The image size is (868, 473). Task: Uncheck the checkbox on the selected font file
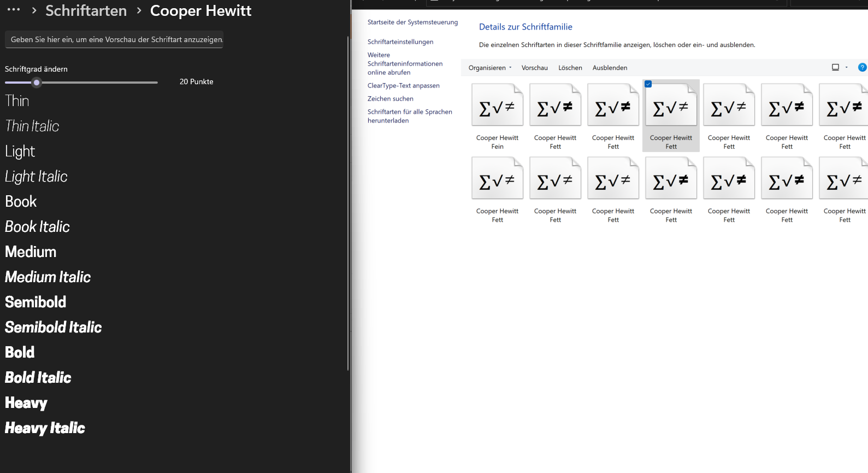pyautogui.click(x=648, y=84)
